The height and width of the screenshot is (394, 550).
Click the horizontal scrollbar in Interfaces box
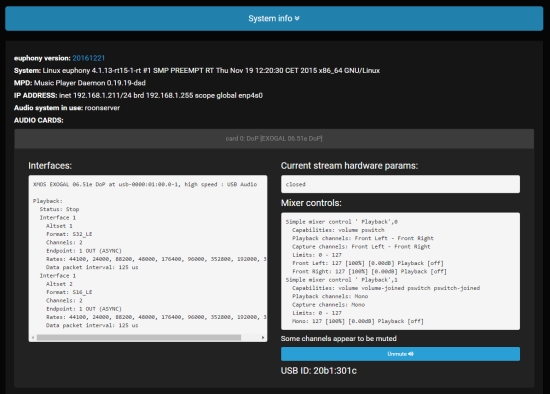139,338
